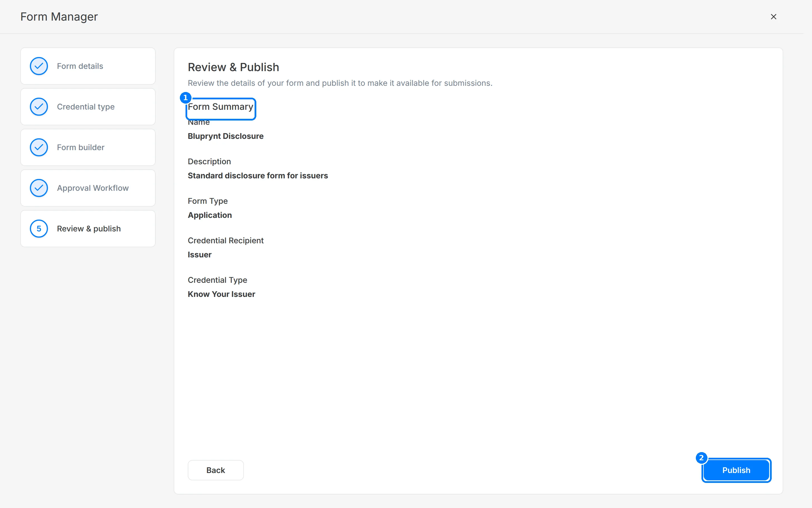This screenshot has height=508, width=812.
Task: Click the review instructions subtitle text
Action: pyautogui.click(x=340, y=83)
